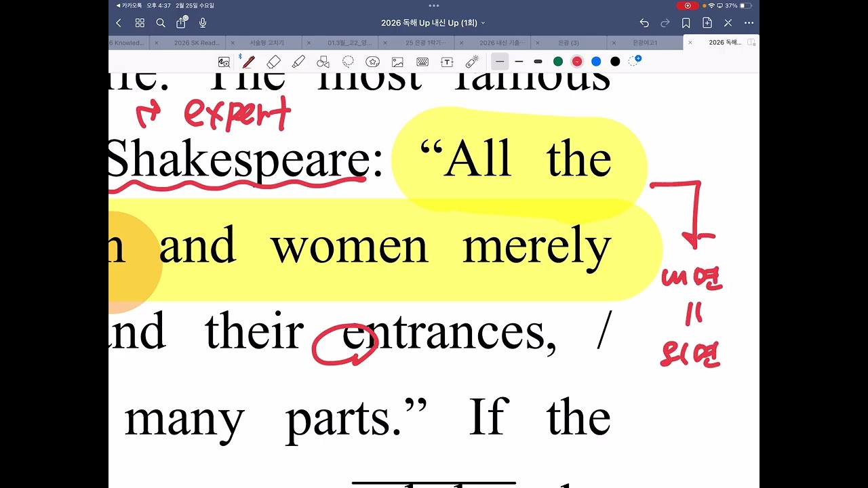Screen dimensions: 868x488
Task: Pick the black pen color
Action: [615, 62]
